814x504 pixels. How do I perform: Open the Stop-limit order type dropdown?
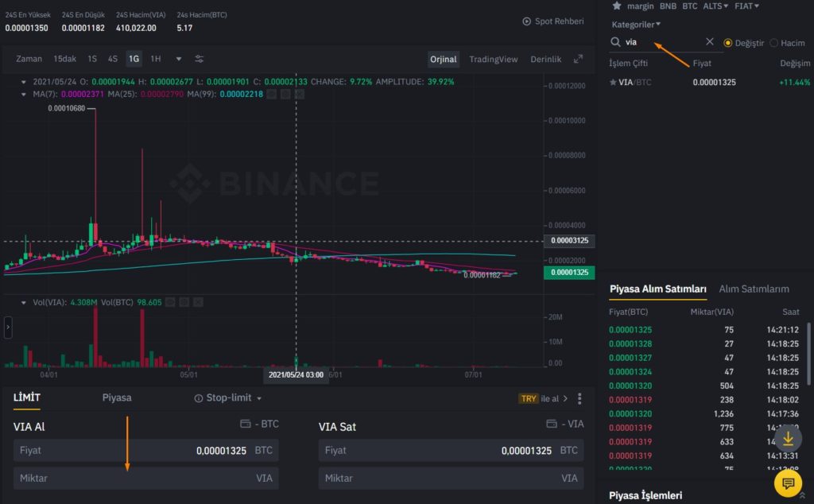click(259, 398)
